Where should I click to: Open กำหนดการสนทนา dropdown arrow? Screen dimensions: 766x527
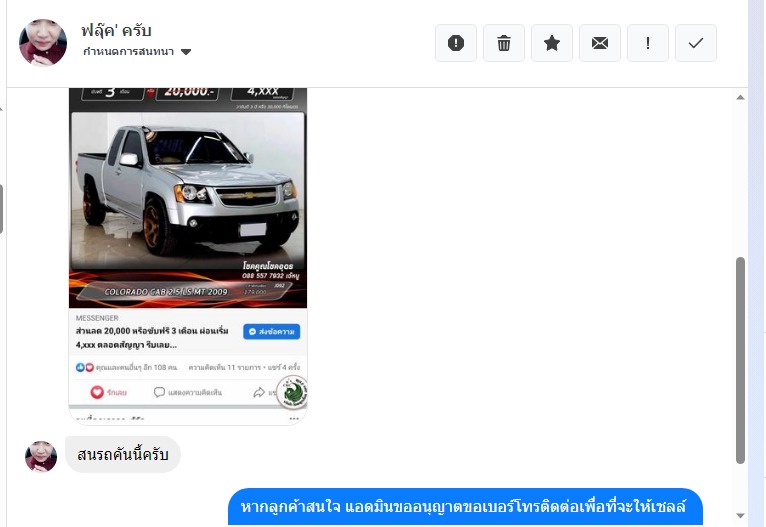tap(186, 52)
